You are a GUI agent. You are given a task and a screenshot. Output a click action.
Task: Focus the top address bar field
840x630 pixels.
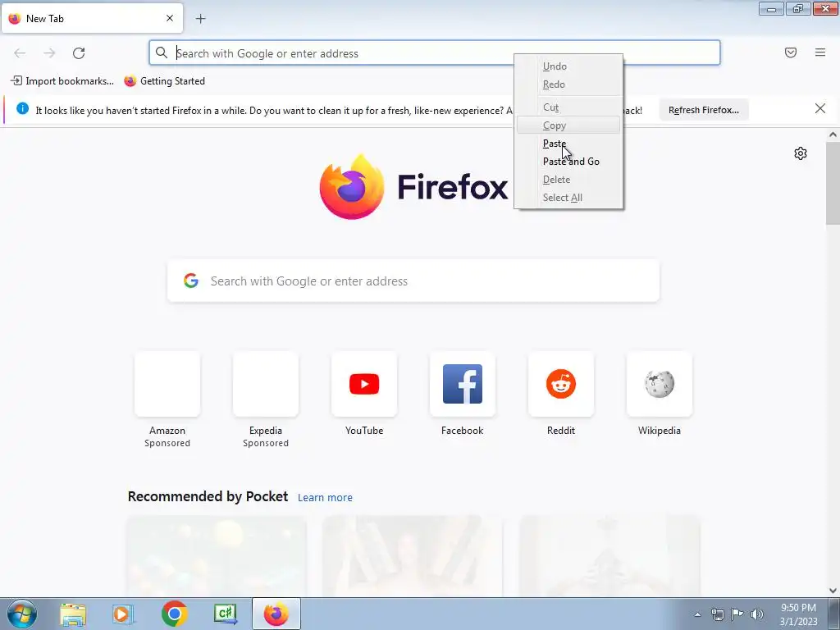coord(435,52)
